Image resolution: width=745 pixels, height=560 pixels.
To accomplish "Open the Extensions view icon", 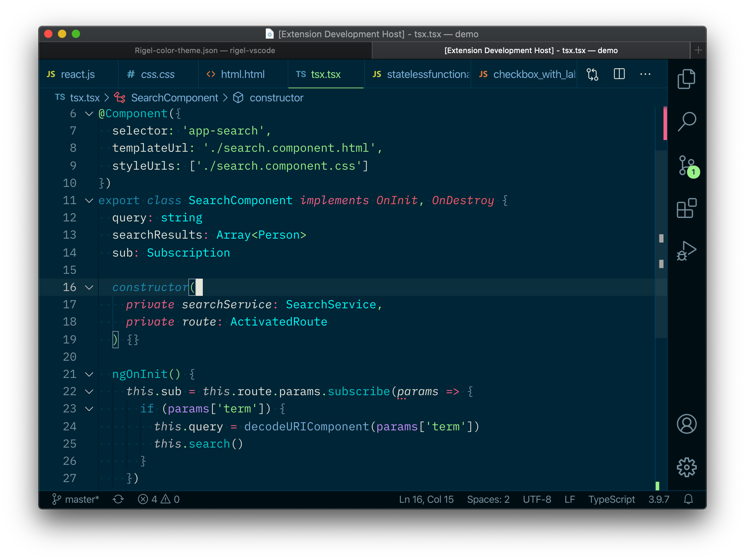I will click(686, 208).
